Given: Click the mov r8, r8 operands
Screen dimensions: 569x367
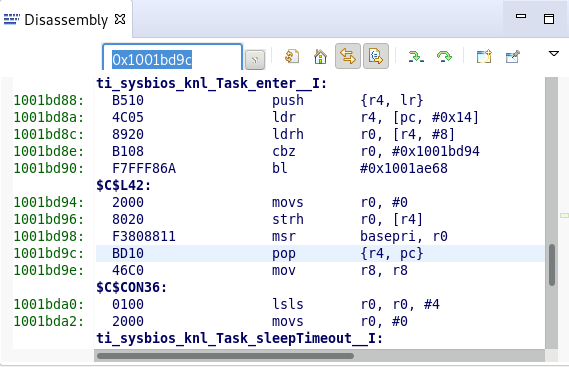Looking at the screenshot, I should pos(384,270).
